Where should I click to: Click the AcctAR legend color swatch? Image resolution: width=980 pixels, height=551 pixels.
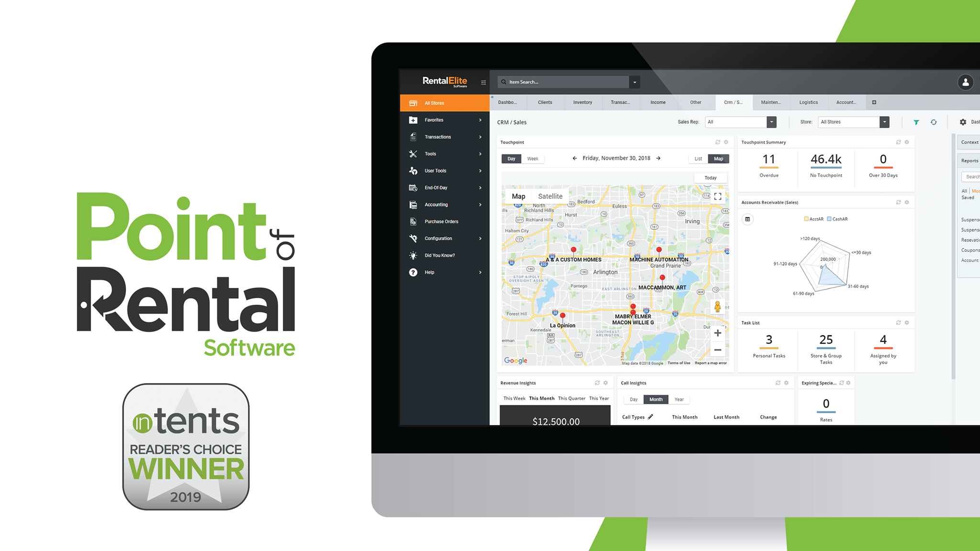coord(806,218)
